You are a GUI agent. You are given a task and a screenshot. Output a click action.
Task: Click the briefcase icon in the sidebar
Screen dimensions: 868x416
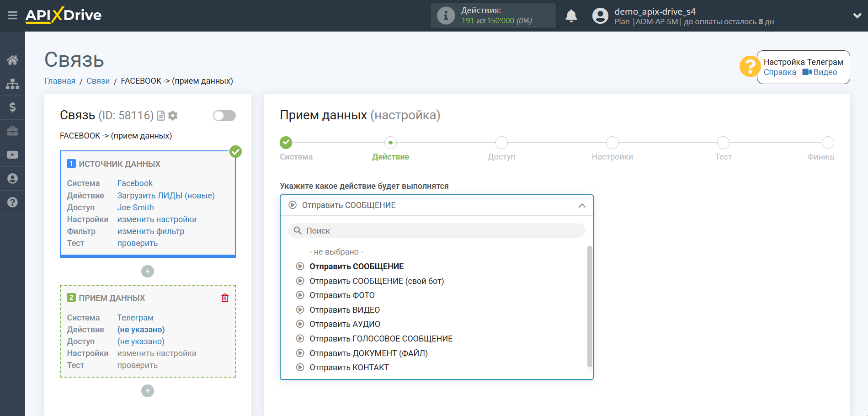tap(12, 131)
